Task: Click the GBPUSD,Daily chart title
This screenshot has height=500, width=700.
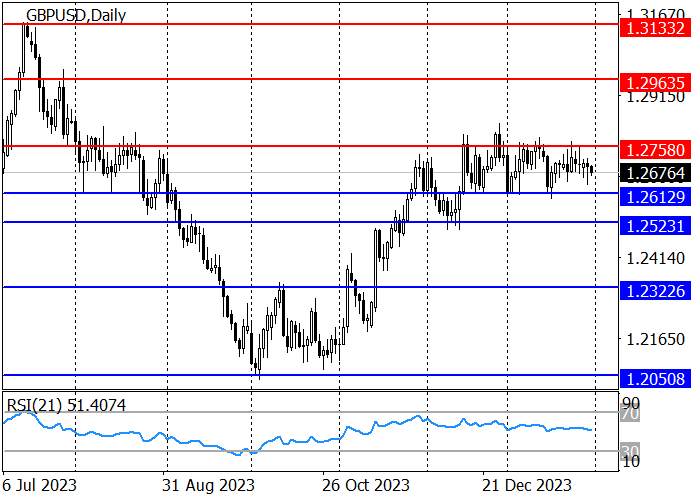Action: (x=76, y=16)
